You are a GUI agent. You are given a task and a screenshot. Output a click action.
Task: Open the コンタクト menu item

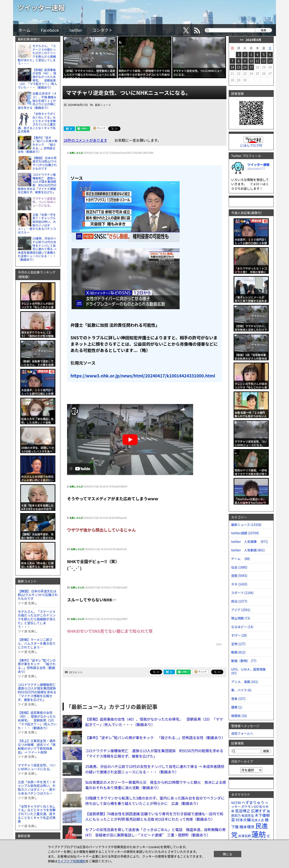[102, 30]
